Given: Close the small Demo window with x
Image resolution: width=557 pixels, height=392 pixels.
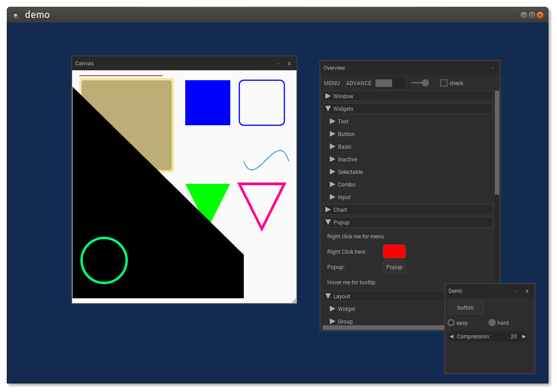Looking at the screenshot, I should 527,291.
